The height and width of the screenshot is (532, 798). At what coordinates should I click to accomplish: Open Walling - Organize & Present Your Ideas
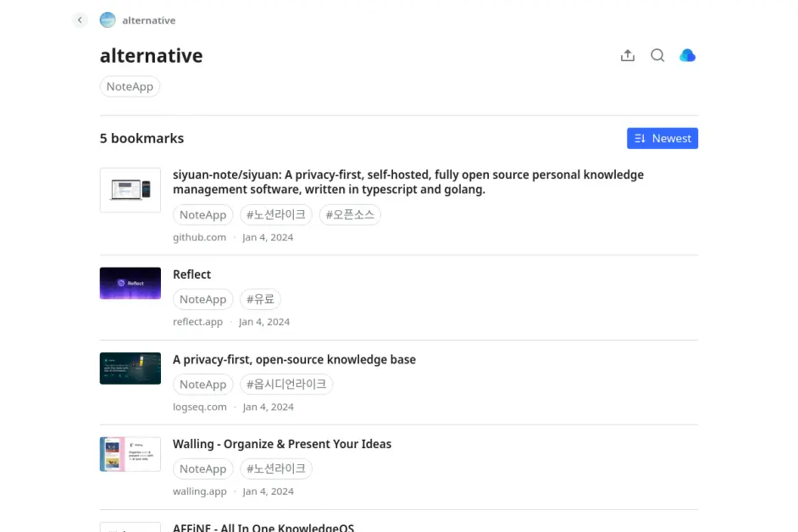point(282,444)
